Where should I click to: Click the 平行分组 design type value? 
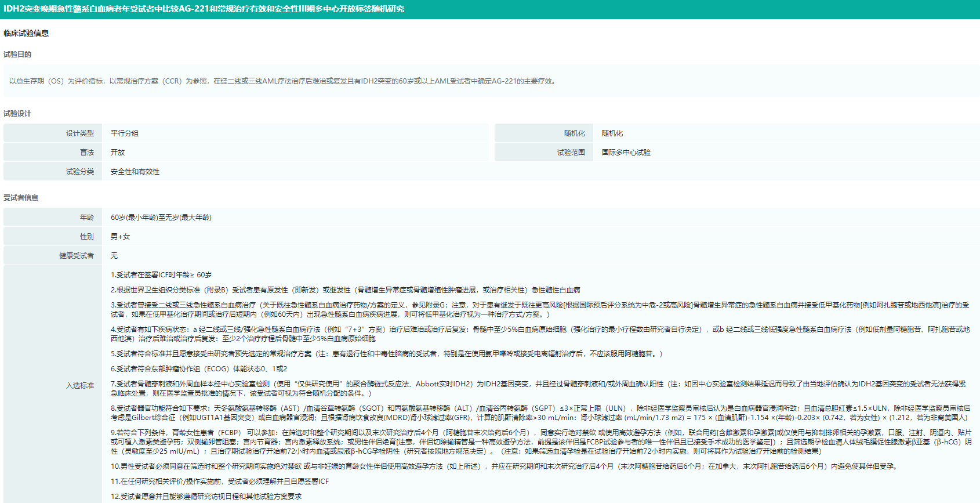coord(125,133)
